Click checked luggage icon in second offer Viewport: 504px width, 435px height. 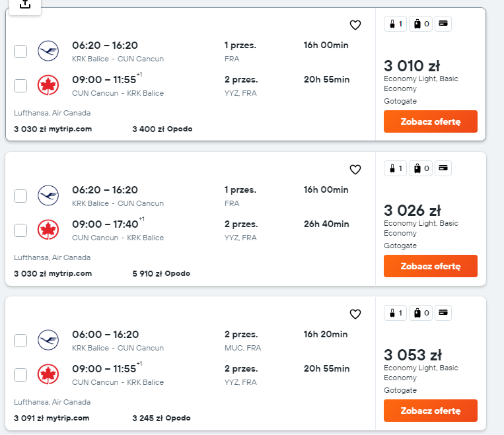[421, 168]
